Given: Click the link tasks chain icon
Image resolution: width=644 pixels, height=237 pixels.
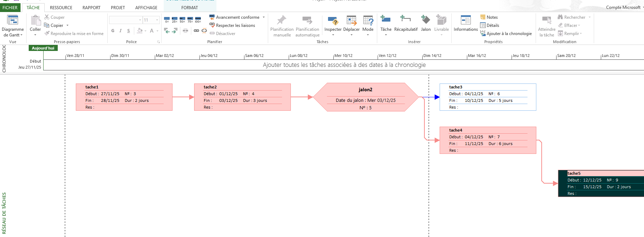Looking at the screenshot, I should click(196, 31).
